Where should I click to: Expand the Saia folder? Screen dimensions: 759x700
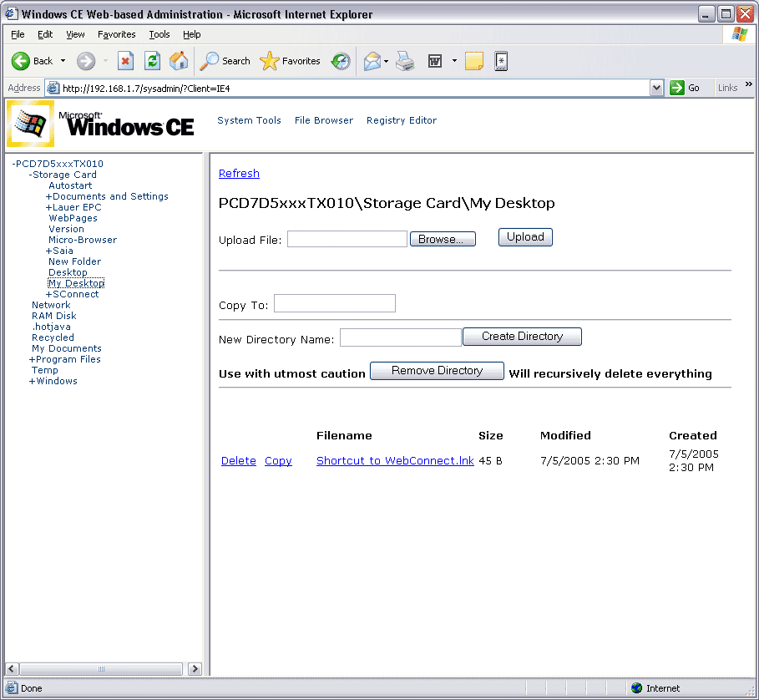48,251
